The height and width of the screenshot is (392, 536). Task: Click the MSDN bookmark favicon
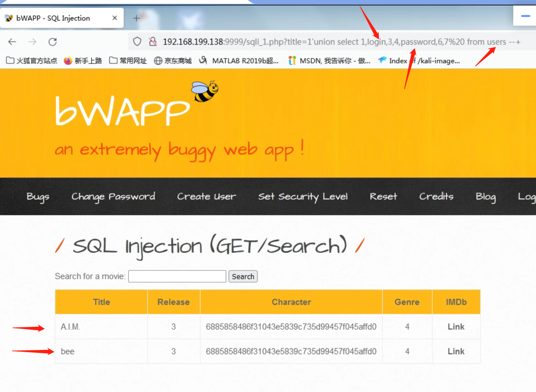coord(292,60)
